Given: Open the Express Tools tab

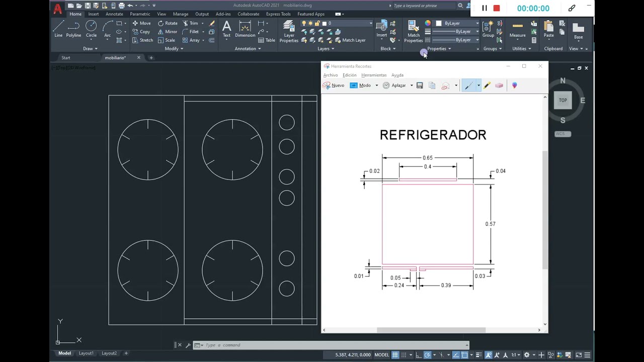Looking at the screenshot, I should click(278, 14).
